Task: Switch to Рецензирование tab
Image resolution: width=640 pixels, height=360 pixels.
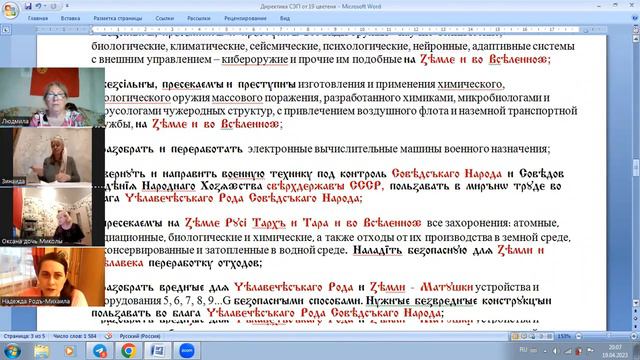Action: (x=245, y=18)
